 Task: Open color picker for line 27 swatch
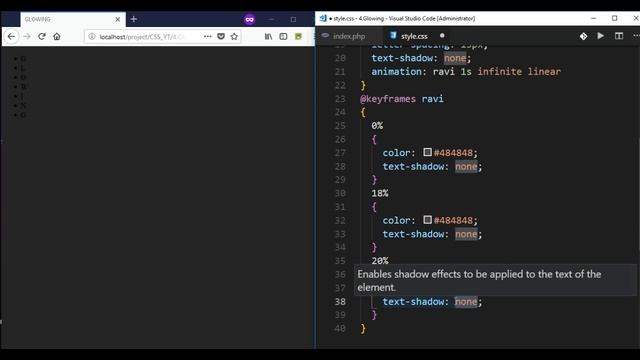coord(427,152)
